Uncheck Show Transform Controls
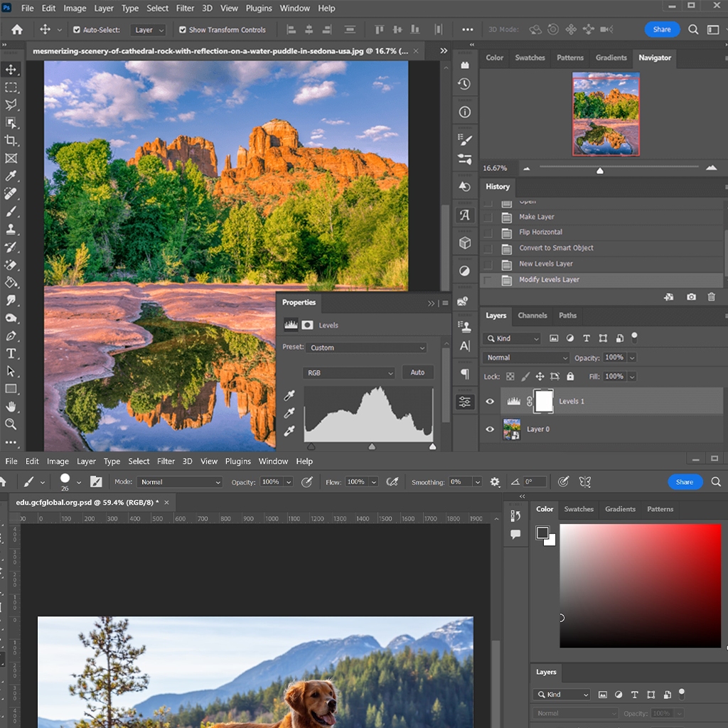 point(183,30)
